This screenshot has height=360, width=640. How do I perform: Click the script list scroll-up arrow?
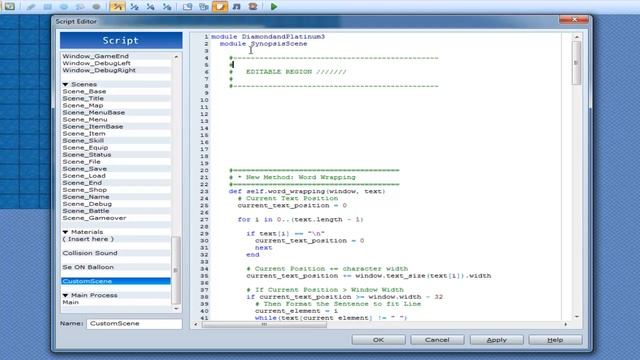point(176,57)
